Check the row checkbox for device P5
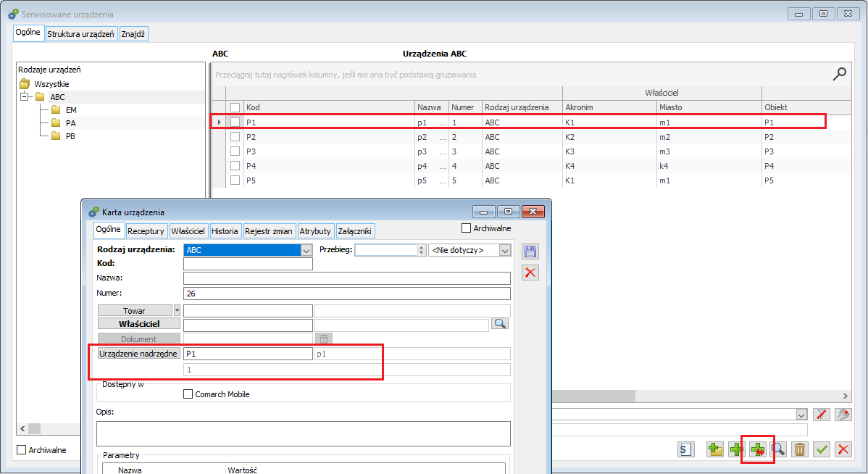 pyautogui.click(x=235, y=180)
